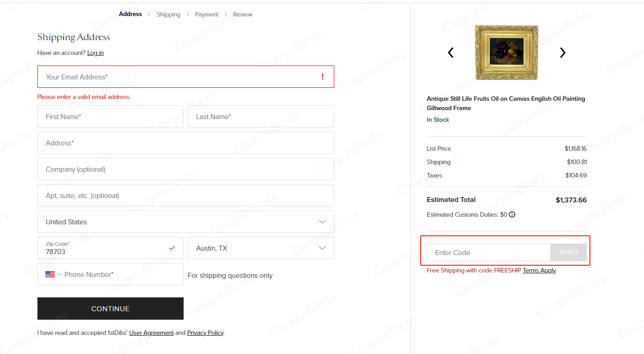Screen dimensions: 644x354
Task: Show previous product image with left arrow
Action: coord(451,53)
